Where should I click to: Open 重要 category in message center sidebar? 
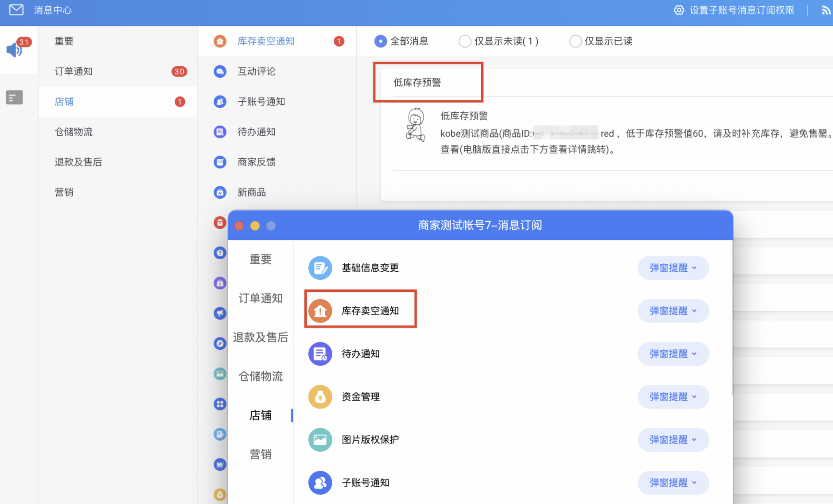[x=118, y=41]
